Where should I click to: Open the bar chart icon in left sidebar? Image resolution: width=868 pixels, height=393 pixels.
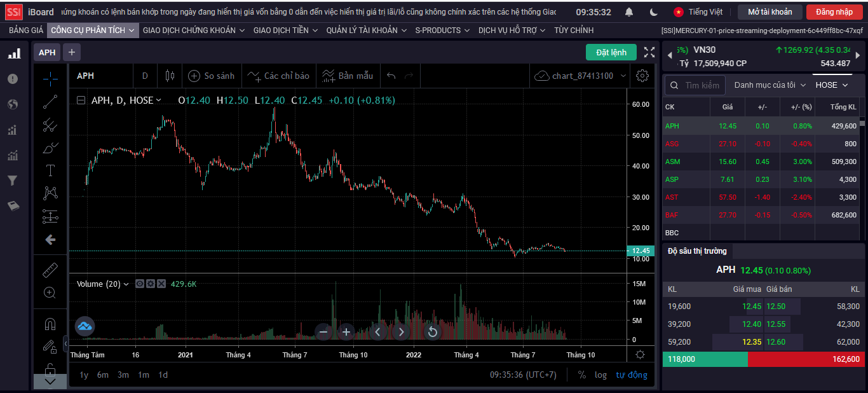coord(13,54)
